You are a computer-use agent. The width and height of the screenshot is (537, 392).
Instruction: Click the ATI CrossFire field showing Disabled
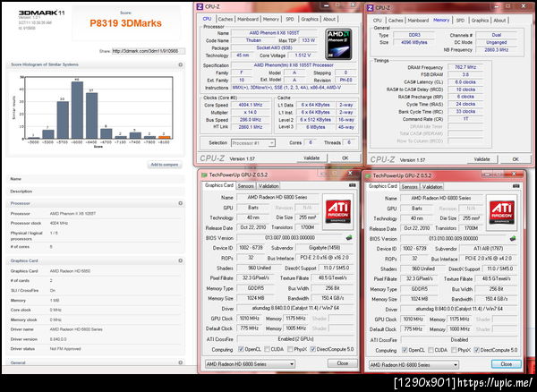[x=459, y=339]
